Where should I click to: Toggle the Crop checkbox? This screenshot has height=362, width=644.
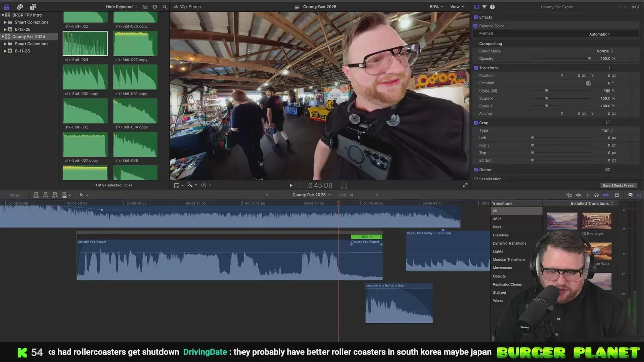pos(476,123)
